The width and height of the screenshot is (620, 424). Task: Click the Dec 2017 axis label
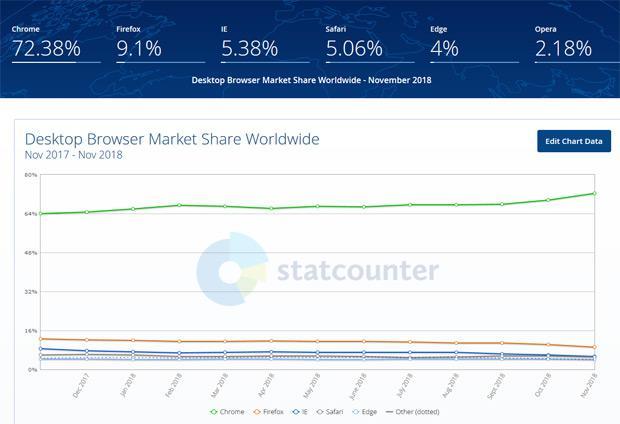pos(81,386)
